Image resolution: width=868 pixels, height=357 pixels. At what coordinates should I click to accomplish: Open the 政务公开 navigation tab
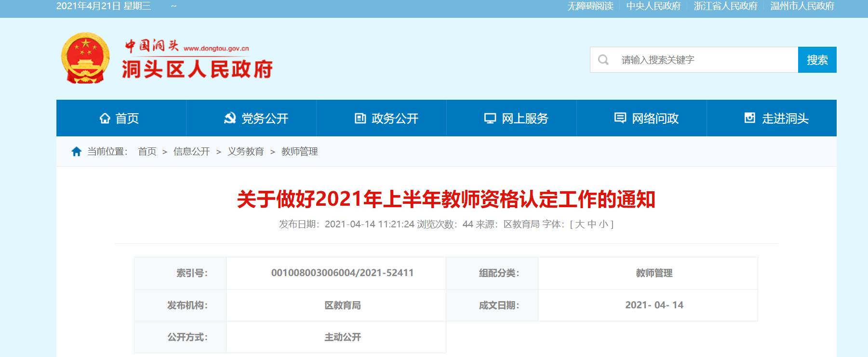(x=382, y=118)
